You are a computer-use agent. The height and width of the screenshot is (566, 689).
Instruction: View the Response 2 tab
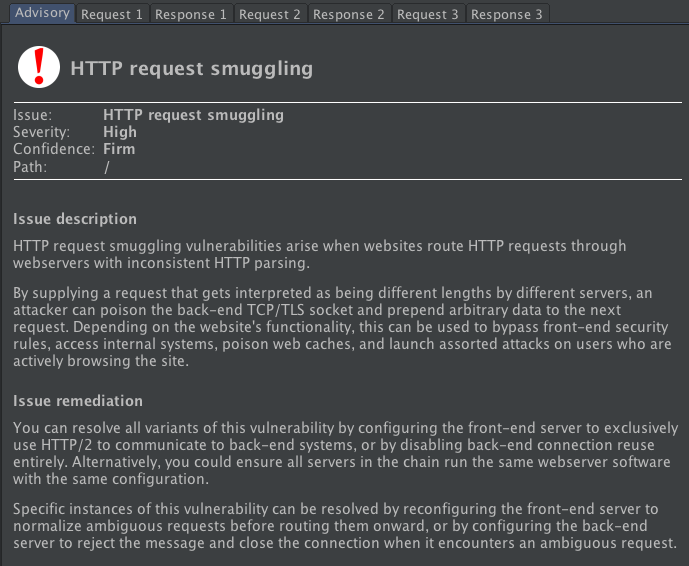349,14
